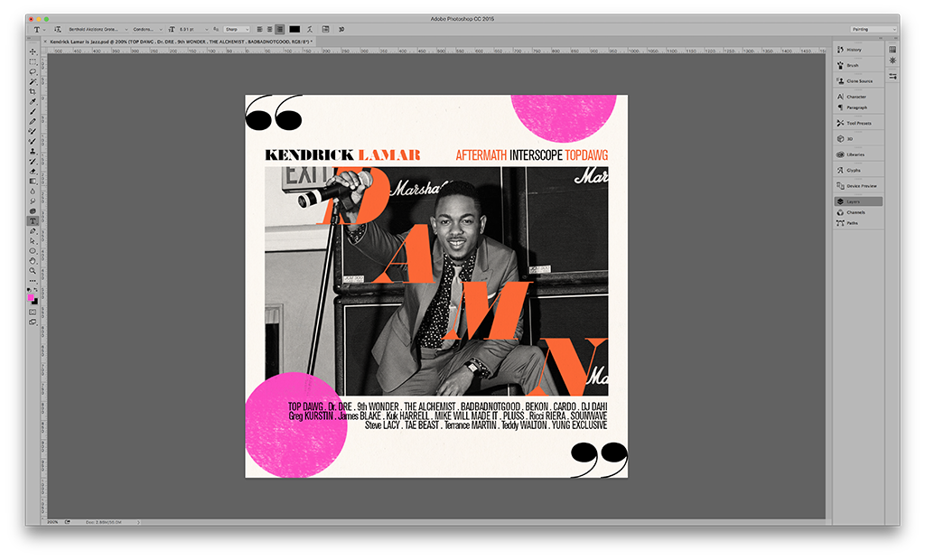Image resolution: width=925 pixels, height=560 pixels.
Task: Right align the text
Action: [x=280, y=29]
